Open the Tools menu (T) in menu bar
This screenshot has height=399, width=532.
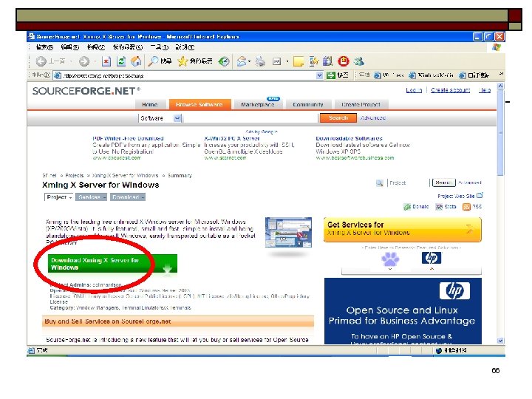[159, 47]
